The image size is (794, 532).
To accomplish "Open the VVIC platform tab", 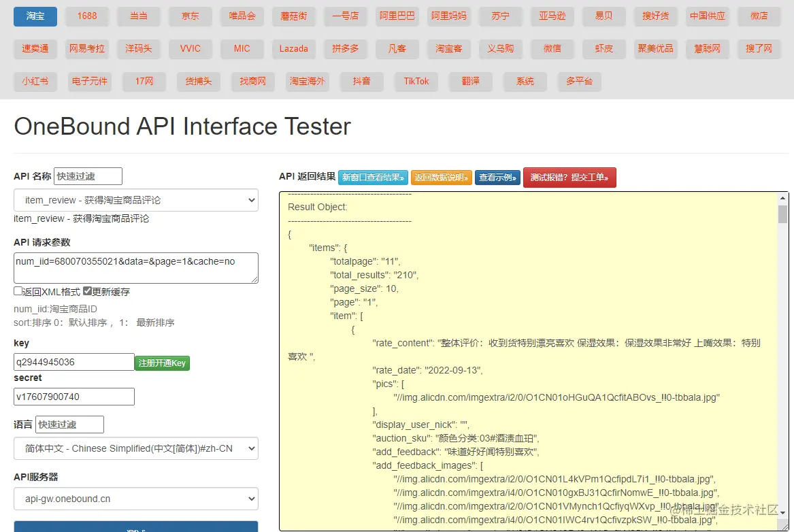I will coord(191,48).
